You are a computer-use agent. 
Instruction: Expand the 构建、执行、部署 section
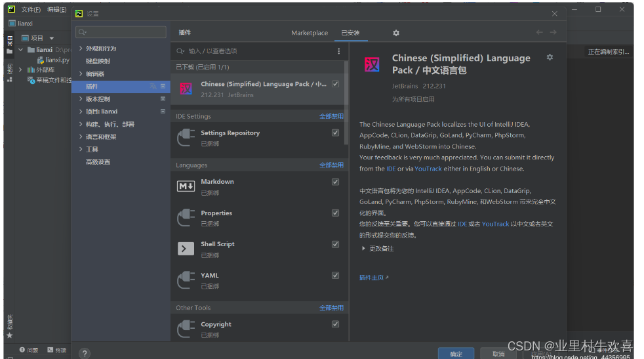point(81,124)
